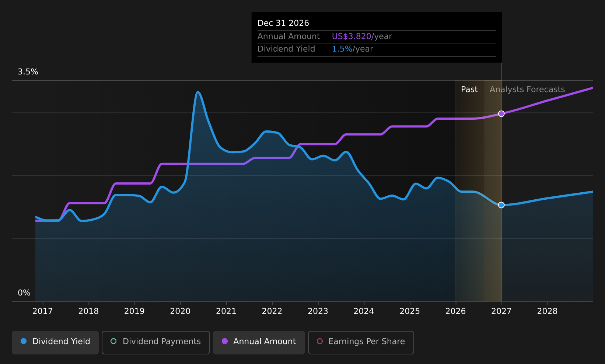Select the 2022 x-axis year label
Viewport: 605px width, 364px height.
272,311
